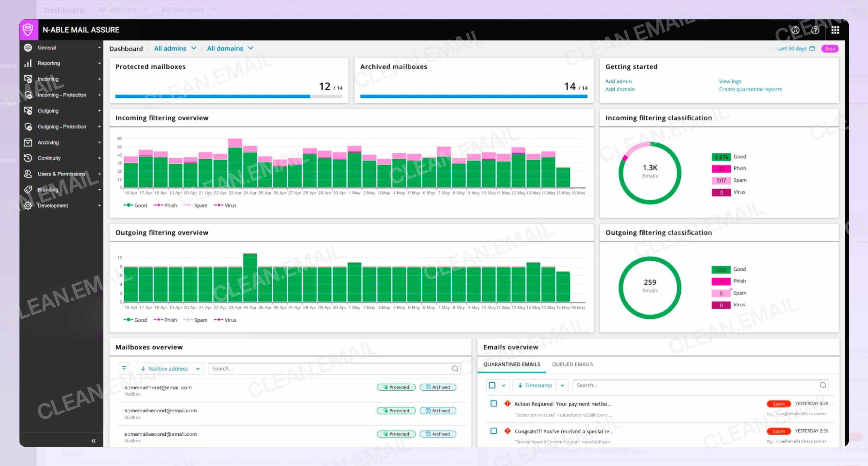Check the 'Congrats!!!' quarantined email checkbox
868x466 pixels.
tap(494, 431)
